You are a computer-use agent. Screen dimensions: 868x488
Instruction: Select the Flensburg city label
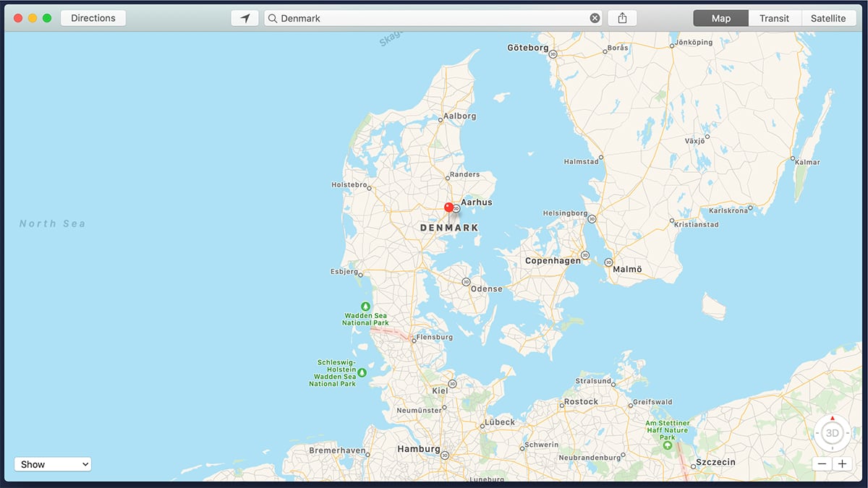point(435,338)
